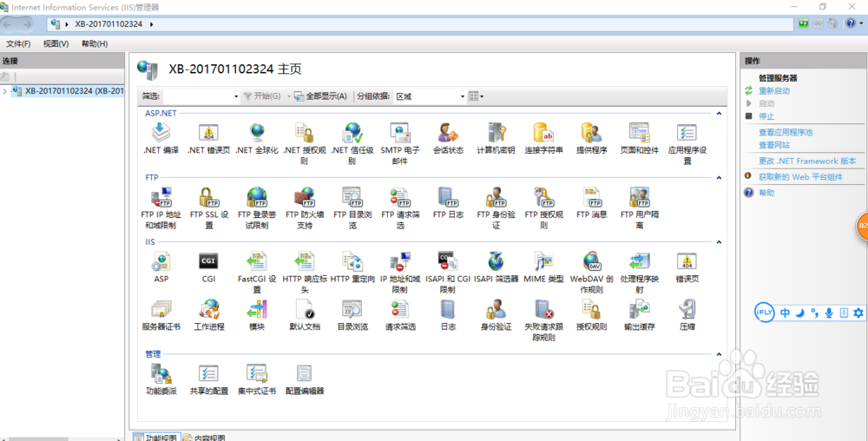
Task: Select the FTP 用户隔离 icon
Action: click(x=640, y=208)
